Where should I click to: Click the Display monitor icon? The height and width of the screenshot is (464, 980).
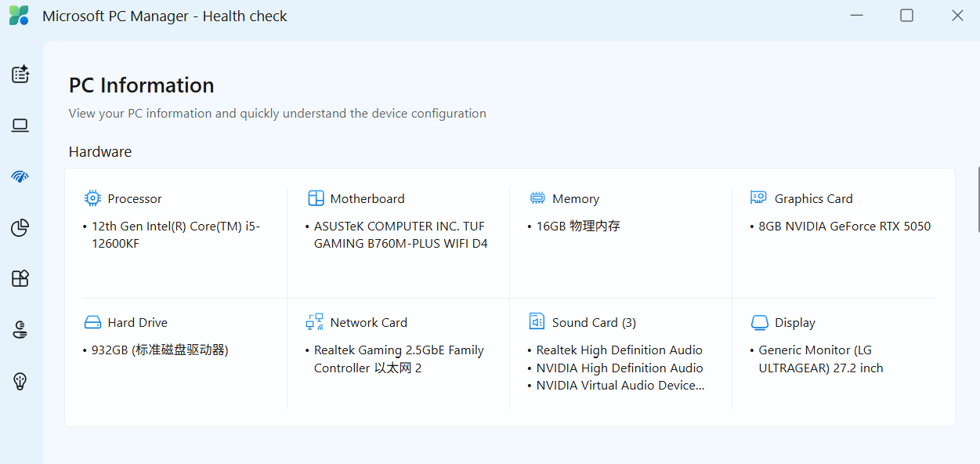tap(759, 323)
